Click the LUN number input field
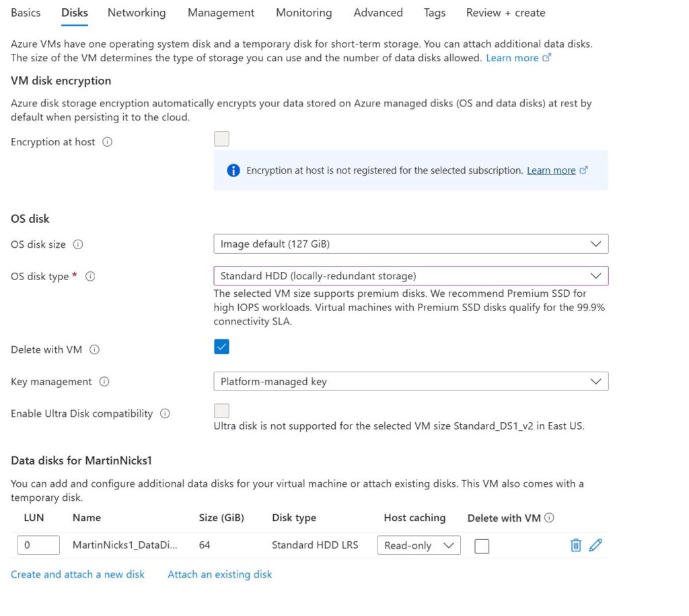The width and height of the screenshot is (689, 616). coord(38,545)
